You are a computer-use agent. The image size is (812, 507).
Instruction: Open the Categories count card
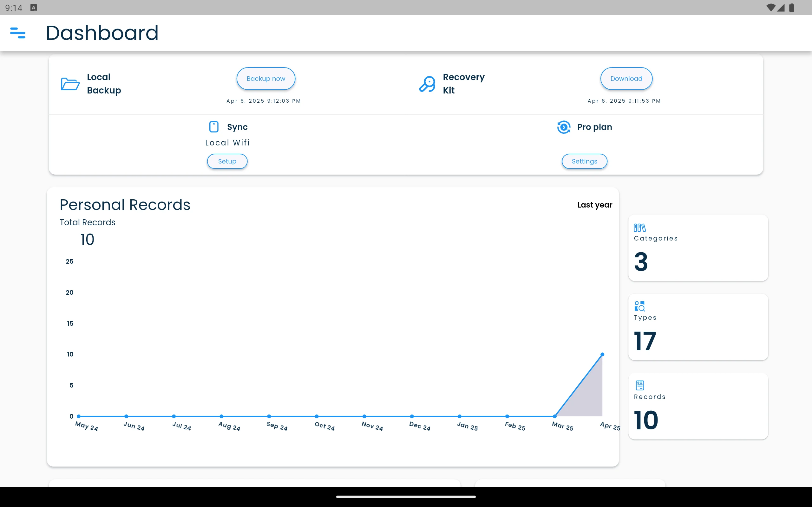click(698, 248)
